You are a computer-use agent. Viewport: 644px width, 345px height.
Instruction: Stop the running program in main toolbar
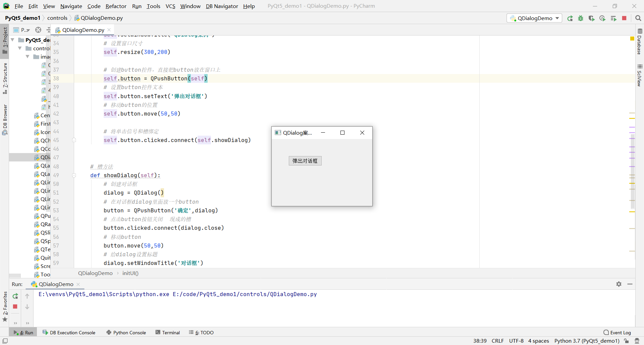click(x=624, y=18)
